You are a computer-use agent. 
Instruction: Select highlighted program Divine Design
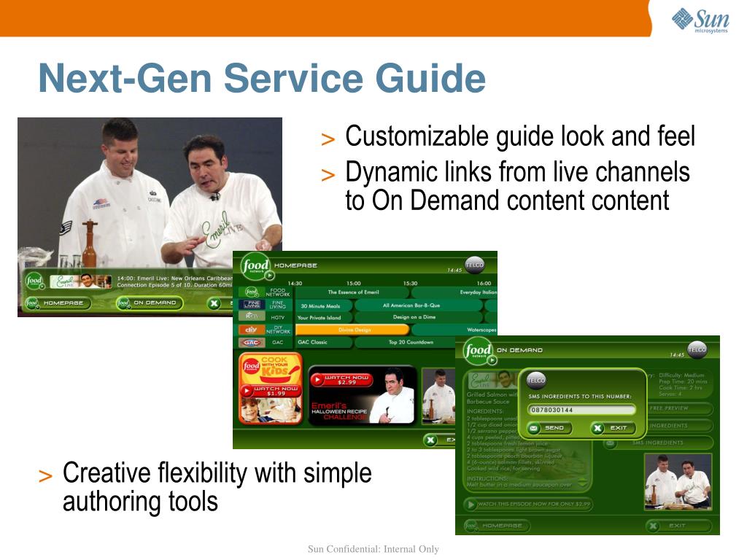click(x=352, y=330)
